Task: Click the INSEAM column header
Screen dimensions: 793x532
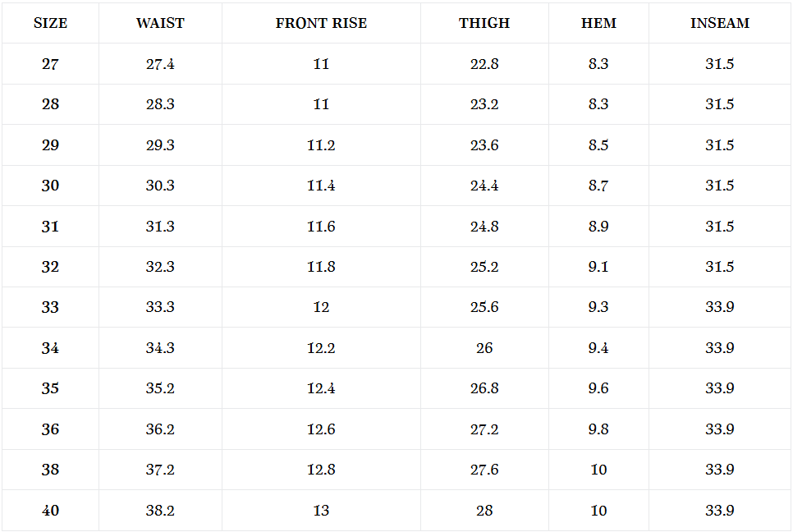Action: coord(719,23)
